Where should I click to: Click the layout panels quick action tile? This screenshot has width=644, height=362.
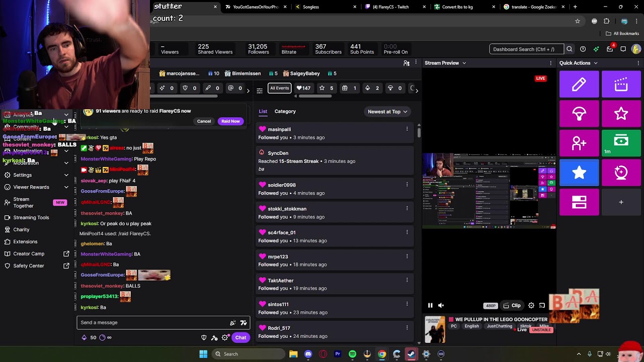[x=579, y=202]
